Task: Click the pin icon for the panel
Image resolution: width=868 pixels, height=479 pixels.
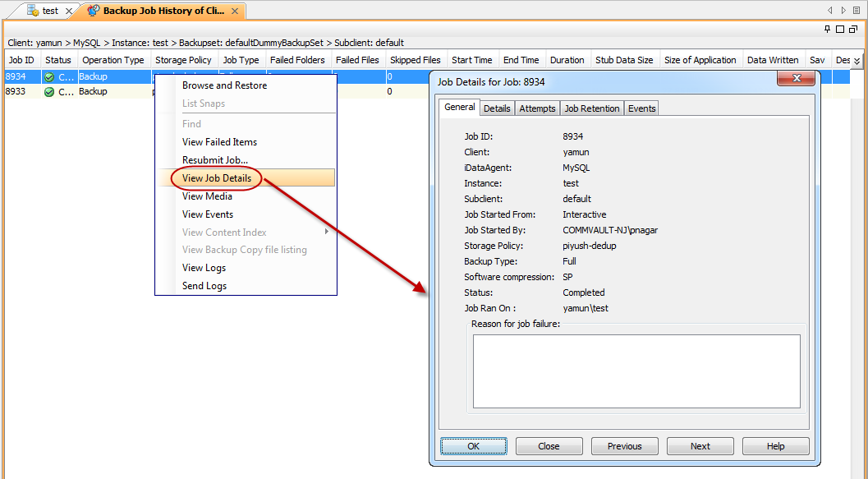Action: click(828, 30)
